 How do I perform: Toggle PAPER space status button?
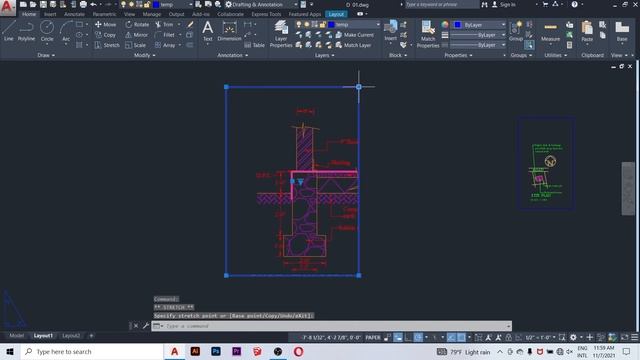point(373,338)
